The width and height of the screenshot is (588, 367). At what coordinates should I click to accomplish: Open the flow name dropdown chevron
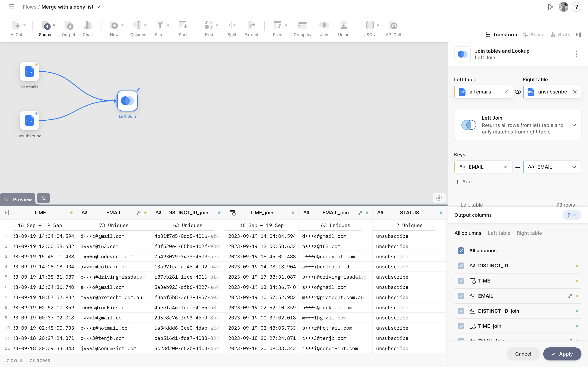99,7
